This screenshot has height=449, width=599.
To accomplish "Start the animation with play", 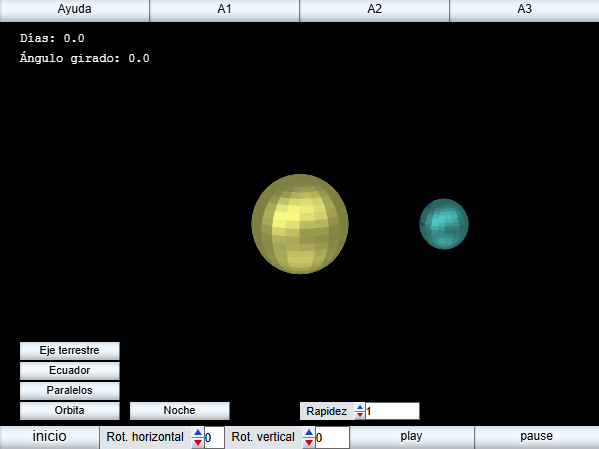I will [x=412, y=437].
